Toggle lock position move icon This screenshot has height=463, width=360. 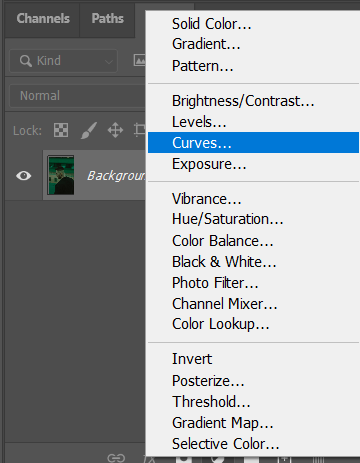pyautogui.click(x=115, y=130)
